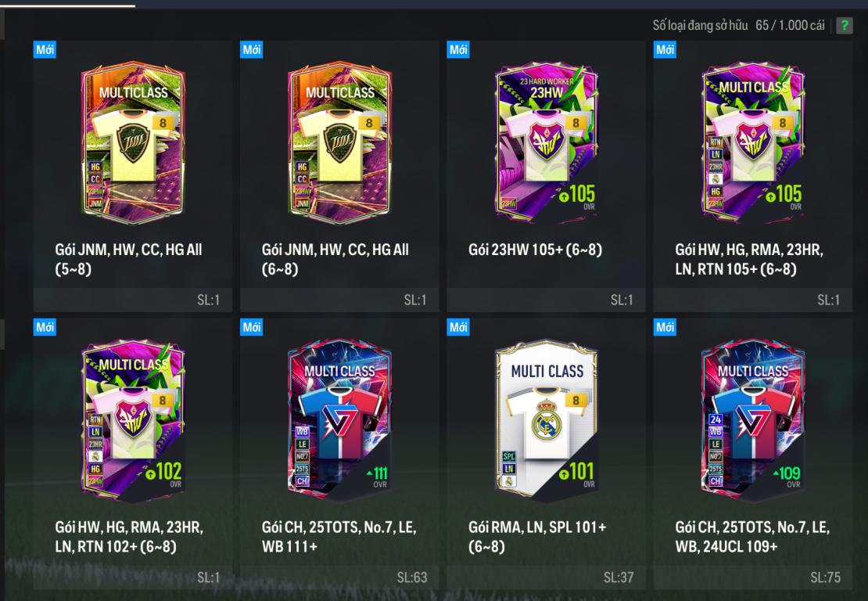Click the SL:37 quantity bar
Image resolution: width=868 pixels, height=601 pixels.
tap(547, 578)
